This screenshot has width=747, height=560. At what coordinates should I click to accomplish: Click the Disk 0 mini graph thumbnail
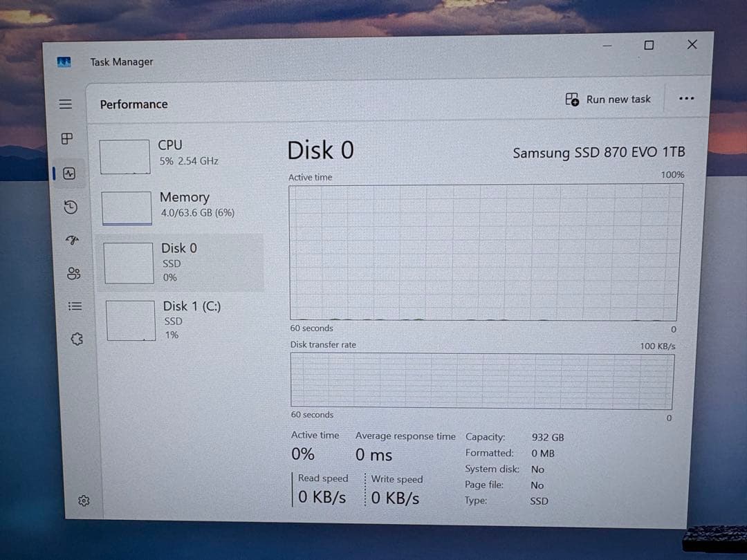tap(129, 263)
